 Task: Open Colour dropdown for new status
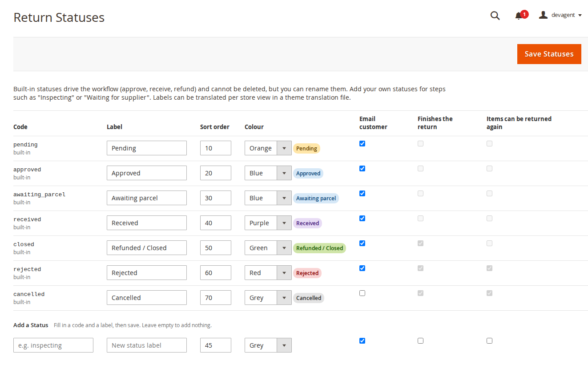coord(268,345)
